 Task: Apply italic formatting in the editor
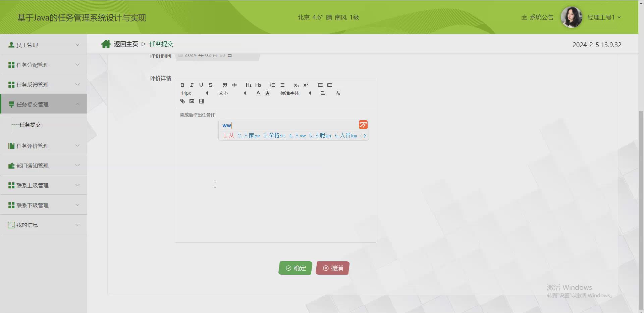192,85
